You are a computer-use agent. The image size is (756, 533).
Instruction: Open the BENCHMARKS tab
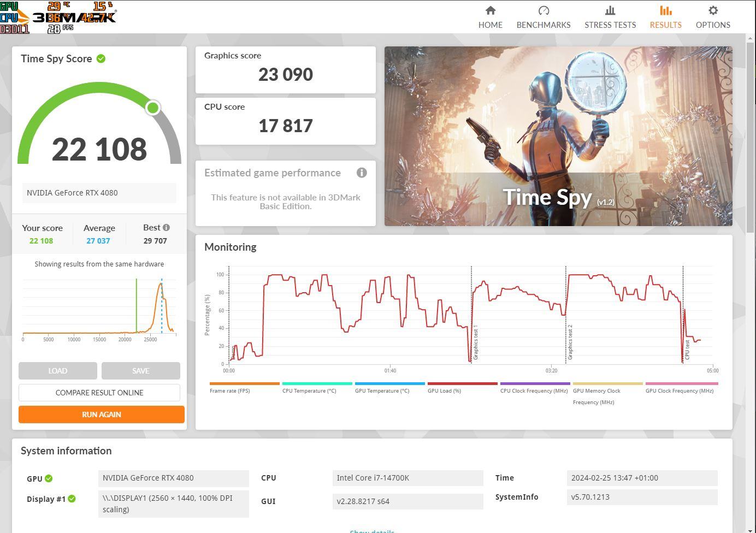pyautogui.click(x=544, y=17)
